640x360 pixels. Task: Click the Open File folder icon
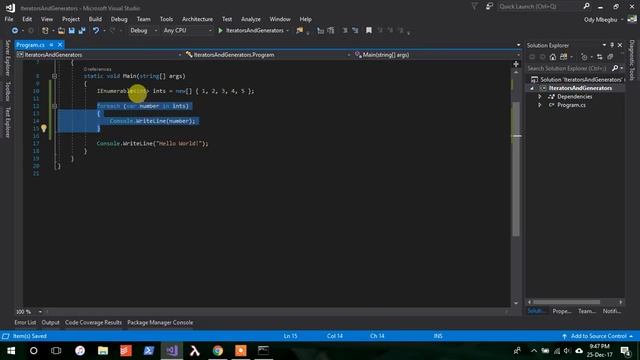[61, 31]
